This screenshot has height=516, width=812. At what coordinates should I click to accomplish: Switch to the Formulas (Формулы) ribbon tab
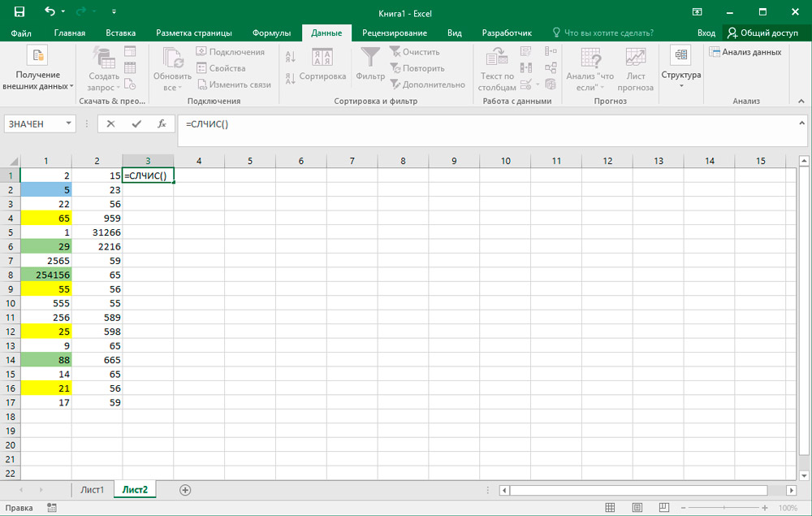pos(271,33)
